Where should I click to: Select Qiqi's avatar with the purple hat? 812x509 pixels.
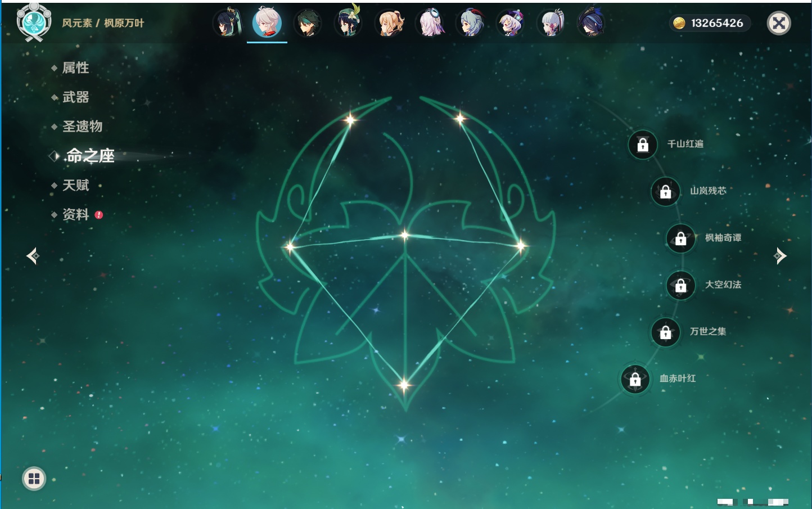point(511,23)
